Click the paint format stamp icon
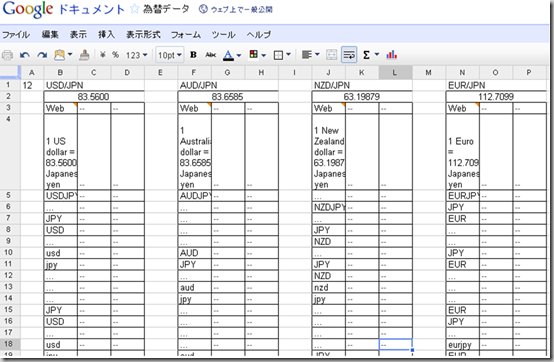Image resolution: width=554 pixels, height=362 pixels. coord(84,55)
